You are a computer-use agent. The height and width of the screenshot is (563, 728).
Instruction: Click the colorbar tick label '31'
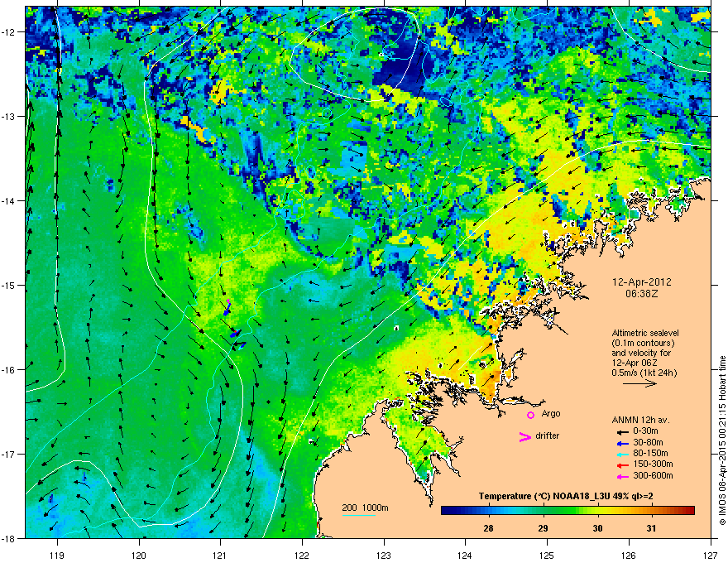coord(651,528)
